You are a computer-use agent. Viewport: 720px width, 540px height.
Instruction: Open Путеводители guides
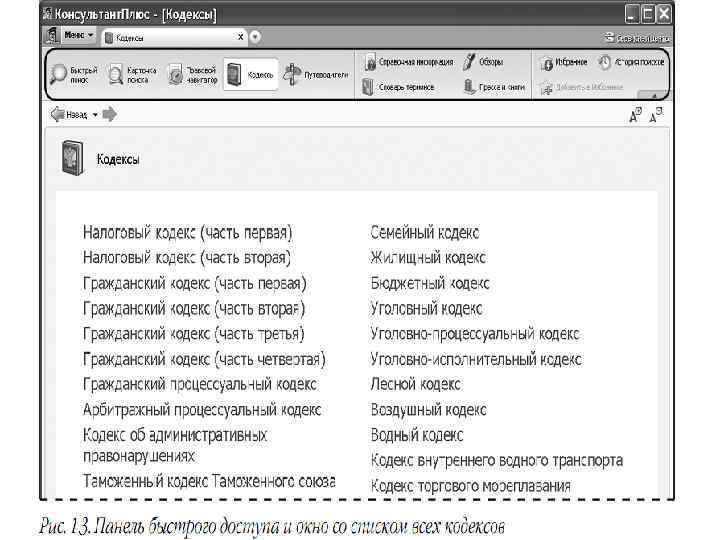(x=316, y=74)
